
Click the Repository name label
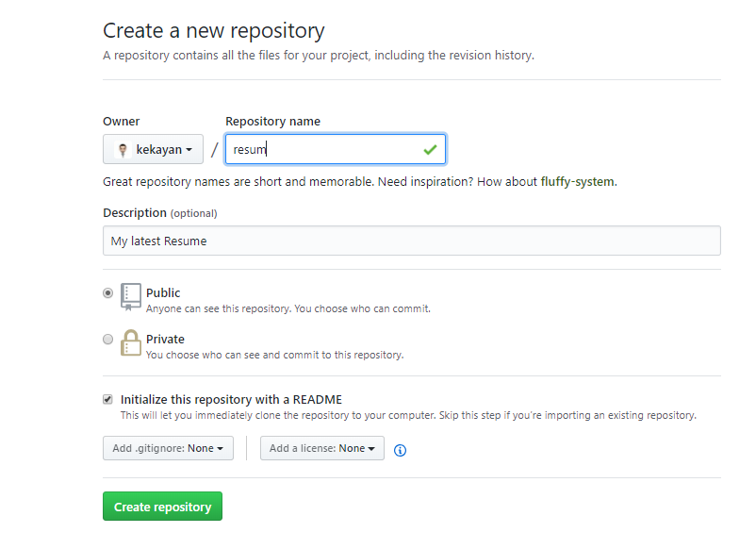(x=272, y=121)
